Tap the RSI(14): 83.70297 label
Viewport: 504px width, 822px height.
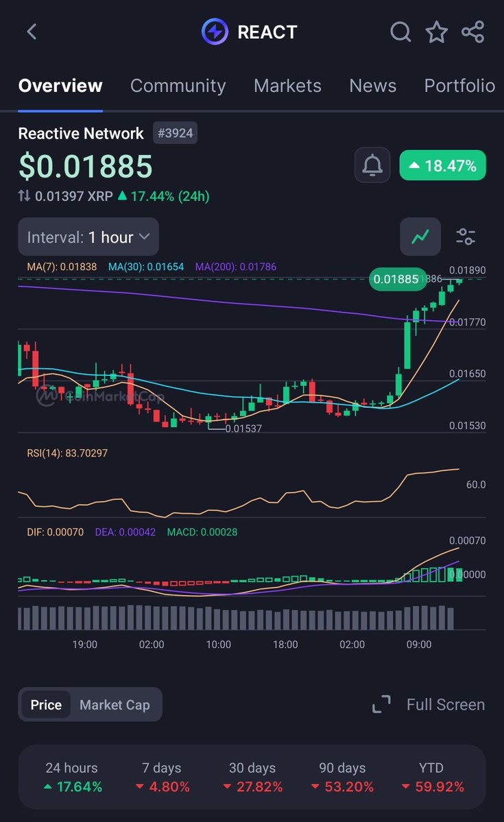point(67,453)
